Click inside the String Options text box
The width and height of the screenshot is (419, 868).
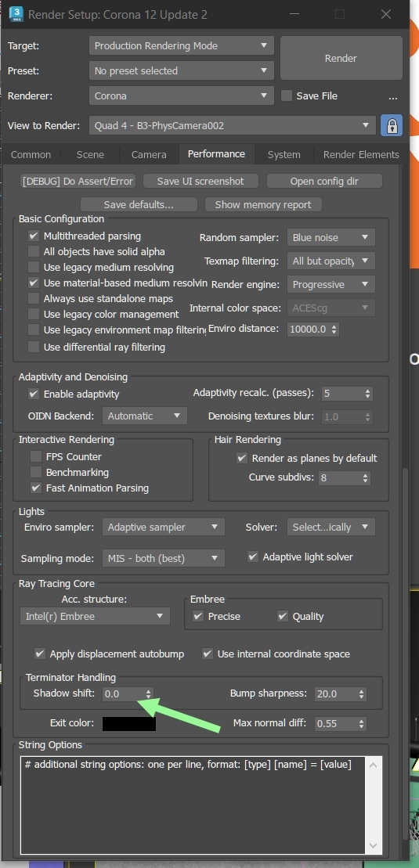click(x=193, y=805)
